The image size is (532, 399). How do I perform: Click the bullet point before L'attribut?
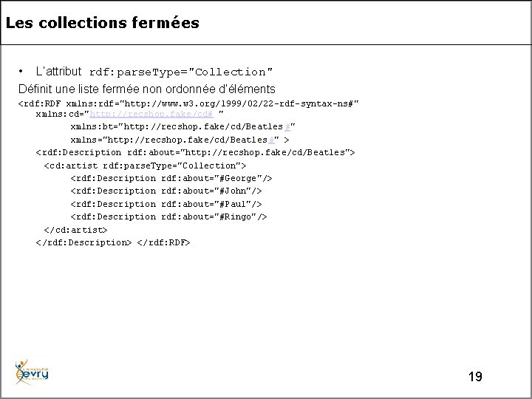[x=23, y=71]
